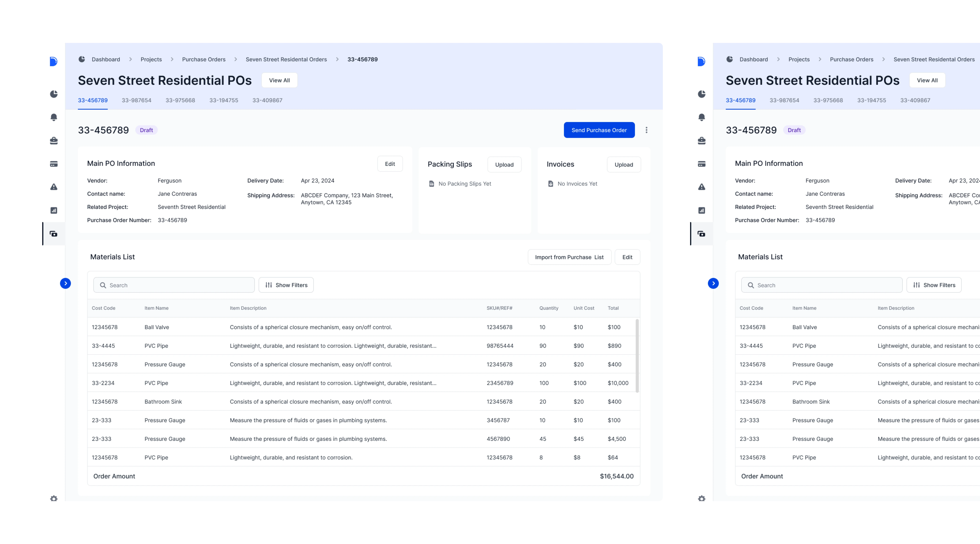Click Edit in Main PO Information
980x544 pixels.
pyautogui.click(x=390, y=164)
